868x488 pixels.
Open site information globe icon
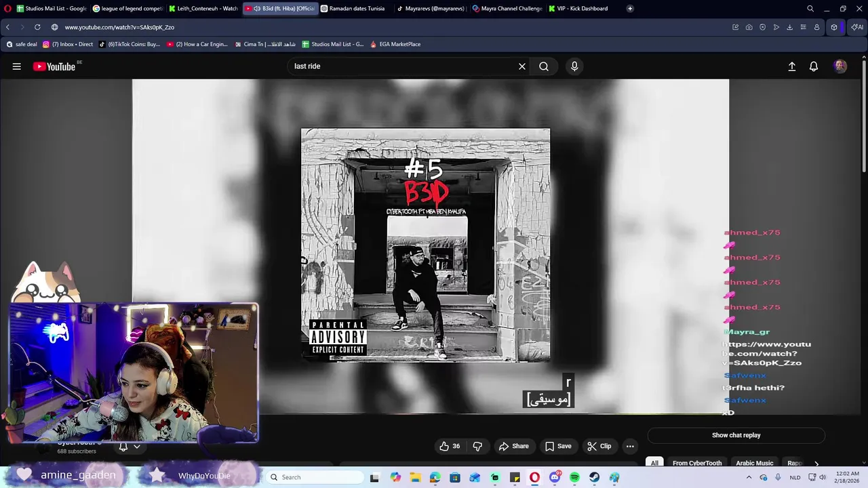54,27
